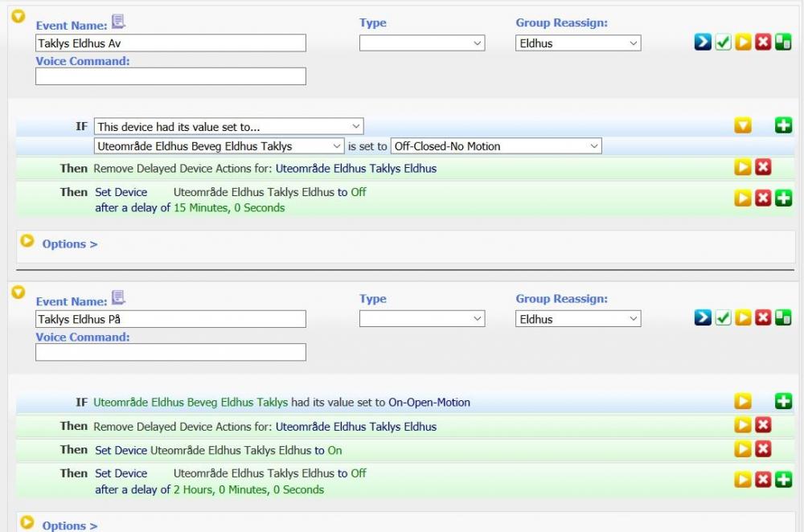Image resolution: width=804 pixels, height=532 pixels.
Task: Open the 'Off-Closed-No Motion' value dropdown
Action: [496, 146]
